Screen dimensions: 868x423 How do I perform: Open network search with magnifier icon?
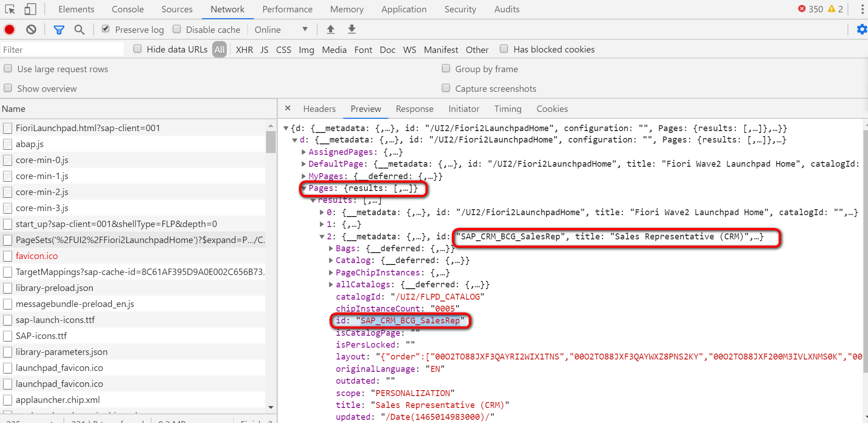pyautogui.click(x=79, y=30)
